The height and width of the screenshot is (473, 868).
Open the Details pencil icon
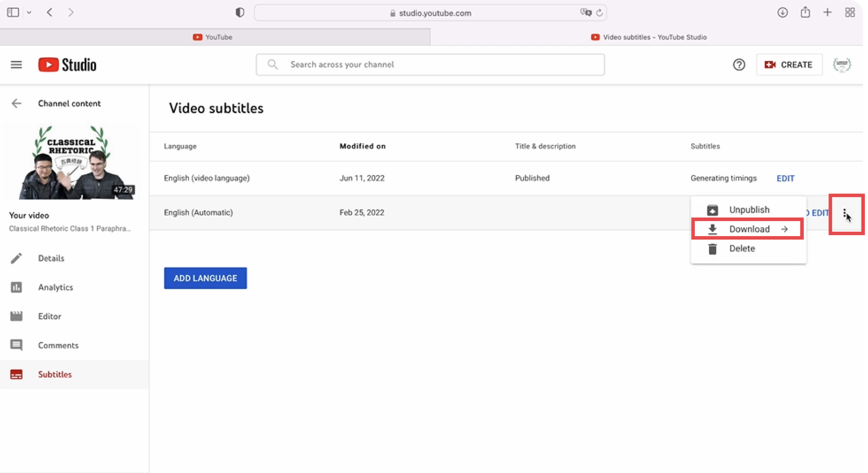(x=16, y=258)
